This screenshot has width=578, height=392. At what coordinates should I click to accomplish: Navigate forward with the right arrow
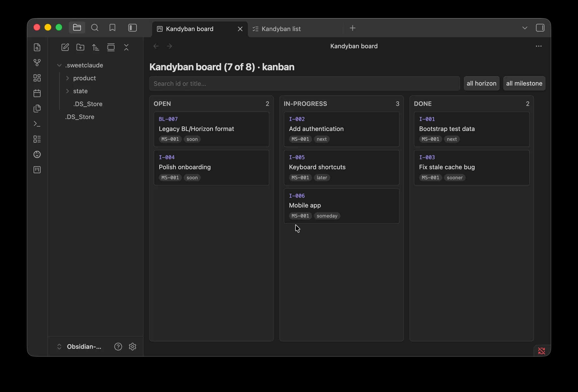[169, 46]
